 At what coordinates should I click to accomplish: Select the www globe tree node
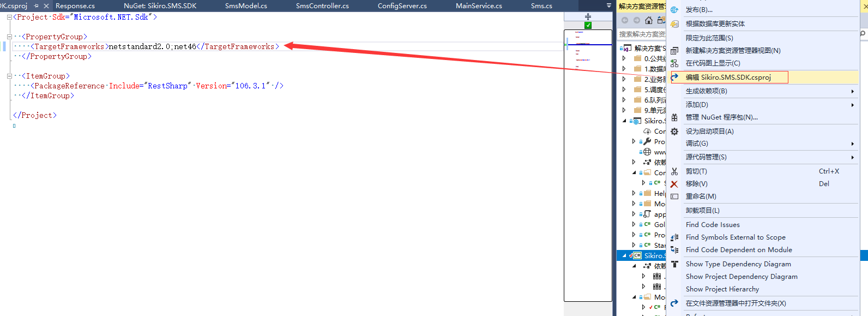coord(660,152)
